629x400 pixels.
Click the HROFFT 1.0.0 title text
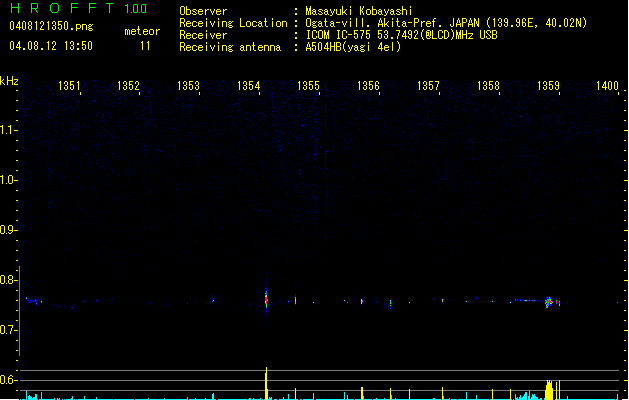click(78, 8)
